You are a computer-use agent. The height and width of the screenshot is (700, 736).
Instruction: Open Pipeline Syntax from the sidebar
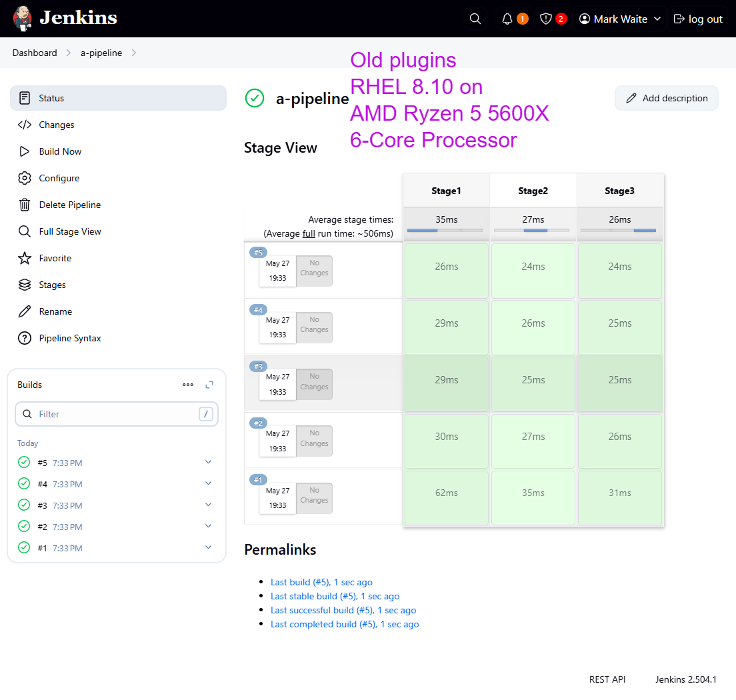click(69, 338)
